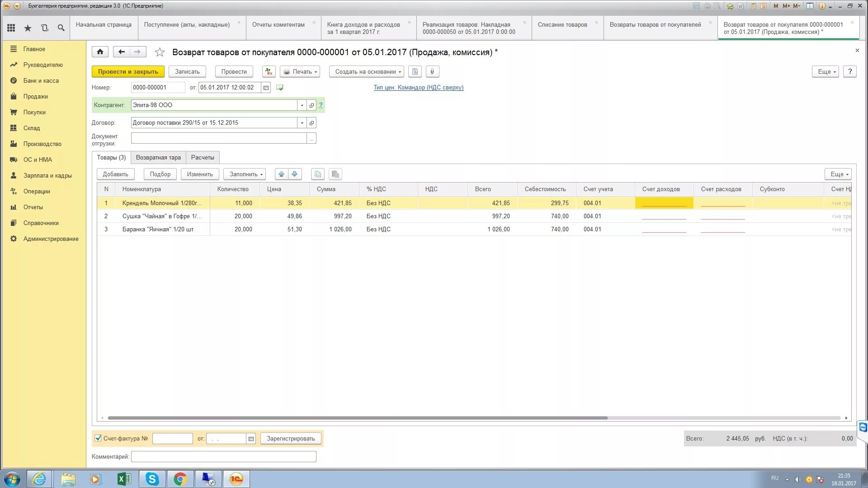
Task: Switch to Возвратная тара tab
Action: [158, 158]
